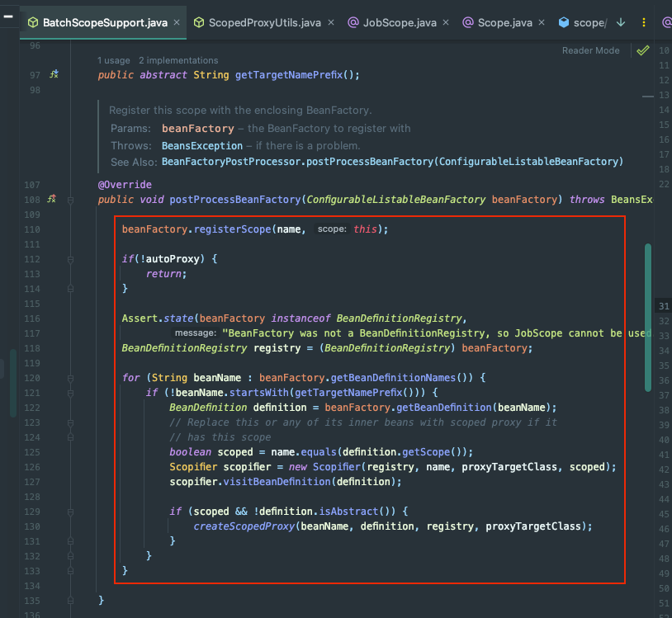The width and height of the screenshot is (672, 618).
Task: Collapse the for loop on line 120
Action: pos(71,378)
